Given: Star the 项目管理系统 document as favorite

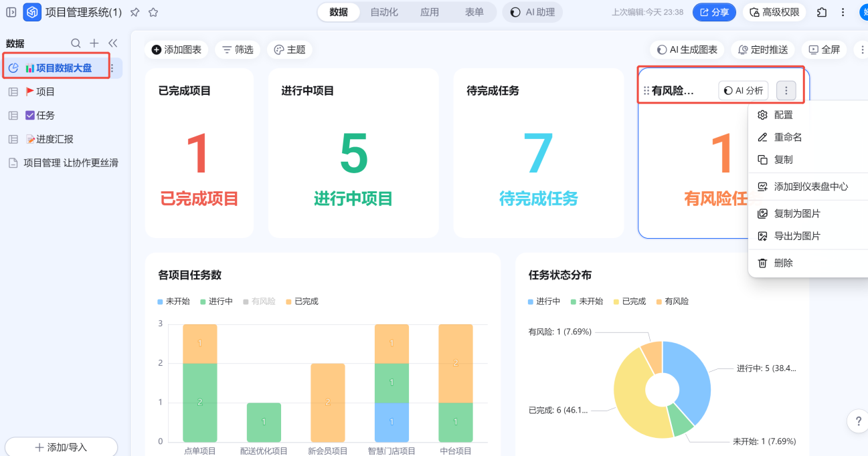Looking at the screenshot, I should pyautogui.click(x=153, y=12).
